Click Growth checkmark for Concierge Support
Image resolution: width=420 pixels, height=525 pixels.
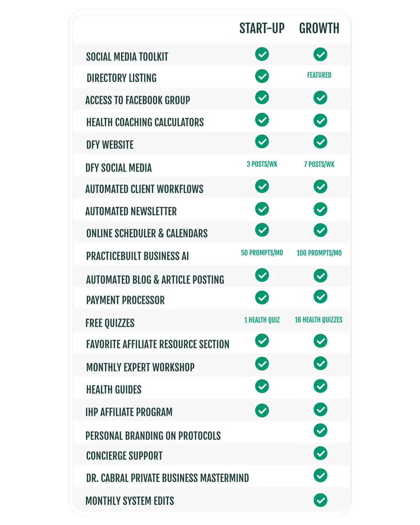pos(320,453)
